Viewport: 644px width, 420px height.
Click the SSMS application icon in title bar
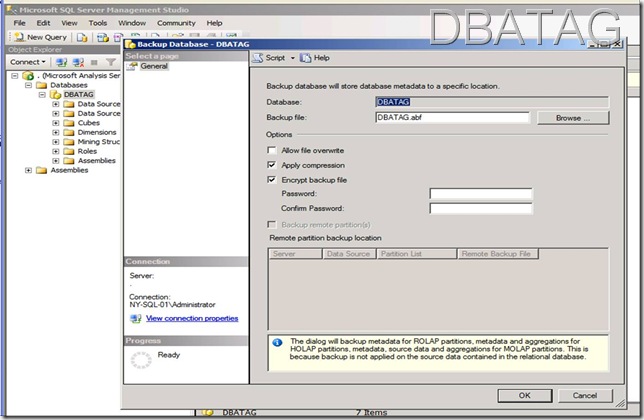[x=12, y=9]
